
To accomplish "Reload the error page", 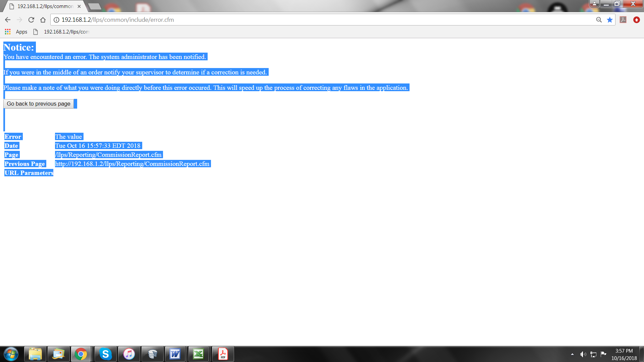I will coord(31,20).
